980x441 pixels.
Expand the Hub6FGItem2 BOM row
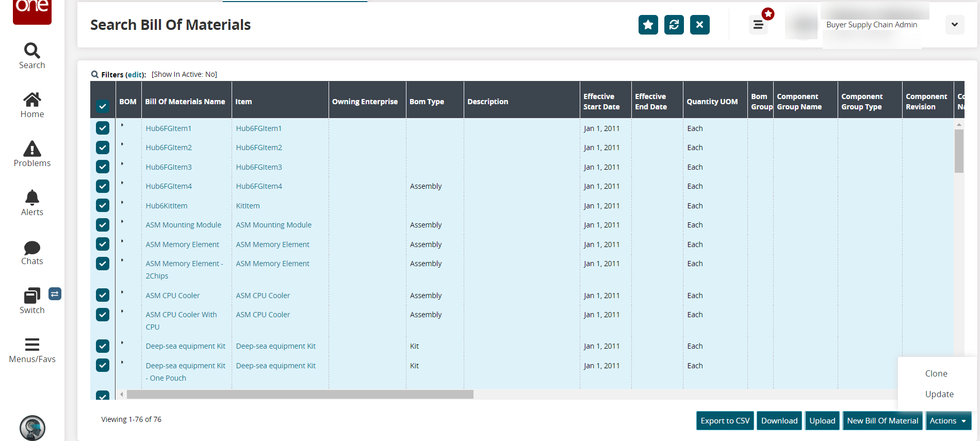coord(122,144)
